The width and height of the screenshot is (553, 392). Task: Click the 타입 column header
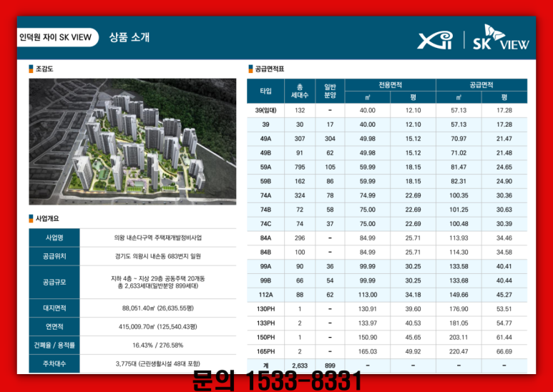click(265, 91)
